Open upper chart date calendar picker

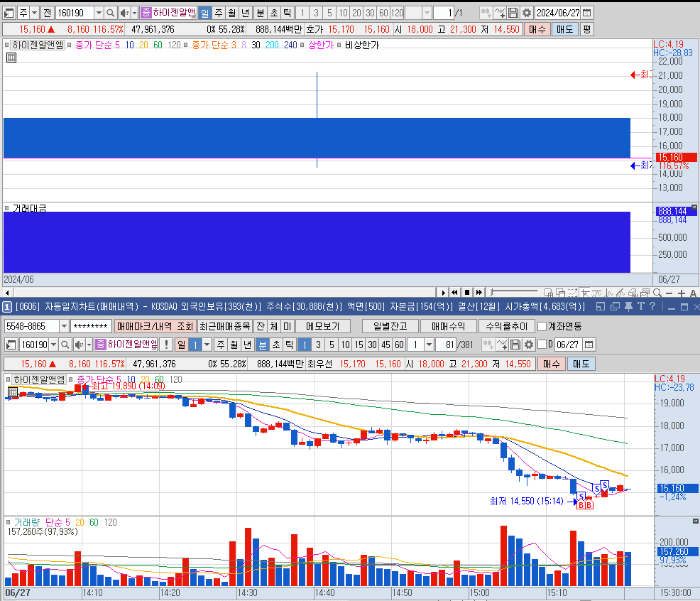(588, 13)
